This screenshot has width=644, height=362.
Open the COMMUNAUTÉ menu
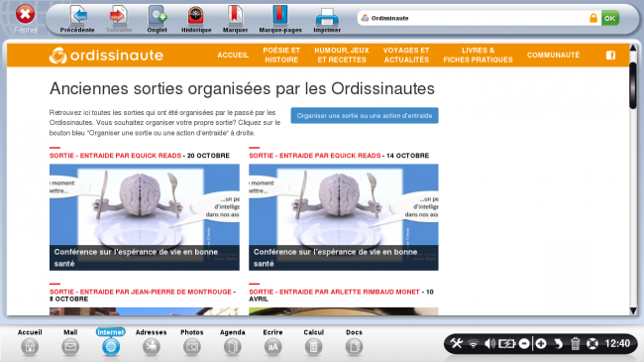point(553,56)
